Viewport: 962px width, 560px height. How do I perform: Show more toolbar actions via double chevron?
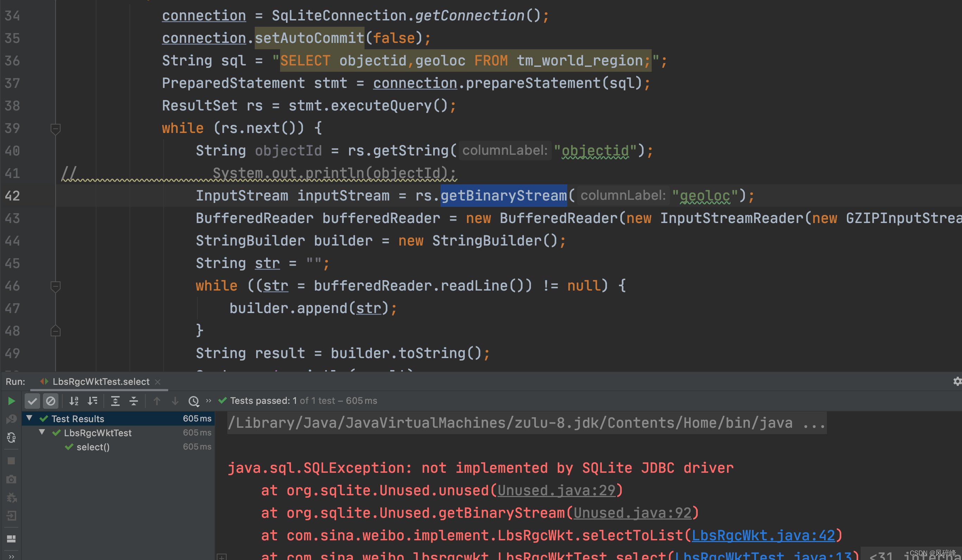(208, 400)
